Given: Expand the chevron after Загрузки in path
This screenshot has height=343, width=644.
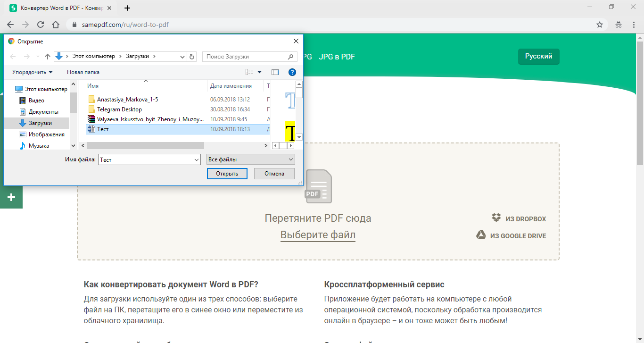Looking at the screenshot, I should point(155,56).
